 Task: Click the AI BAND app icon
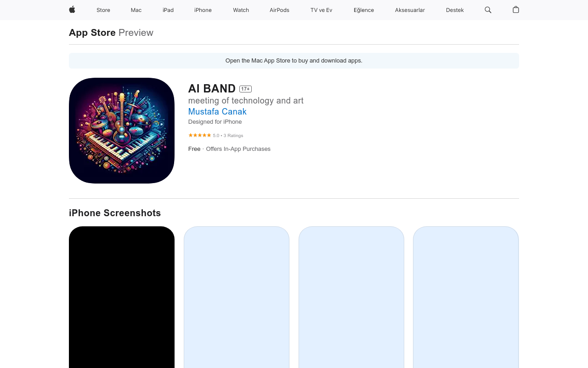pos(122,131)
